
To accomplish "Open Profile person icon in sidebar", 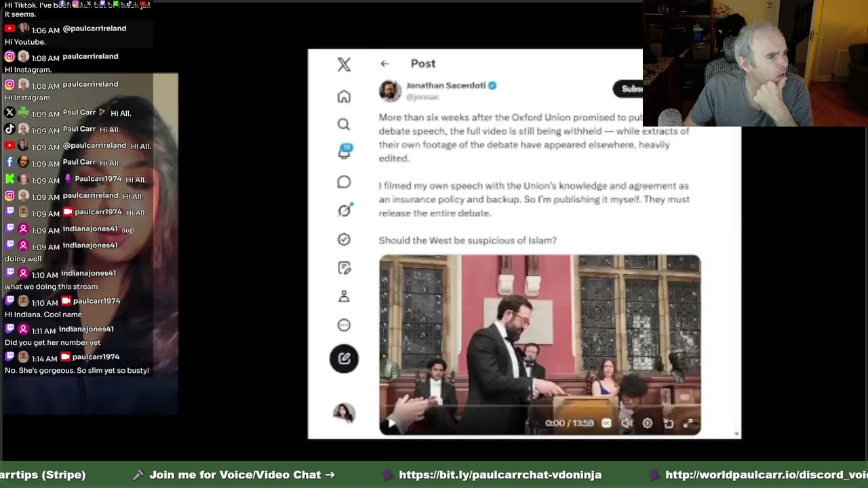I will pos(344,296).
